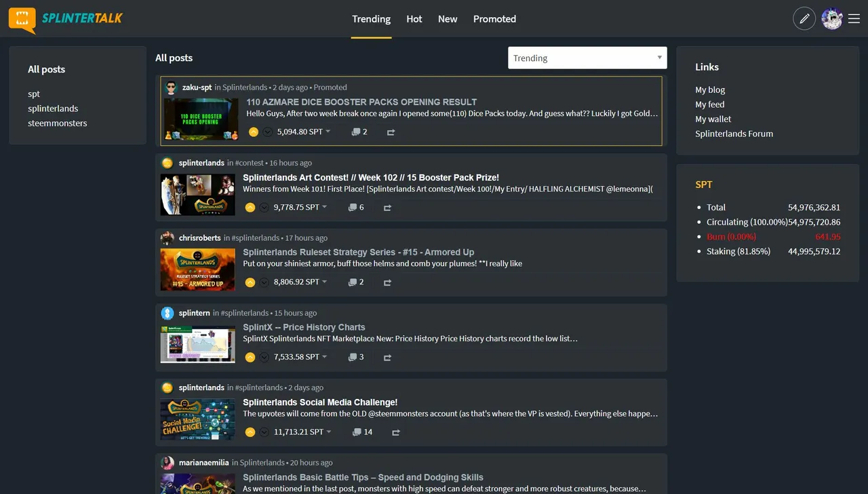
Task: Open the SplintX charts thumbnail
Action: 198,345
